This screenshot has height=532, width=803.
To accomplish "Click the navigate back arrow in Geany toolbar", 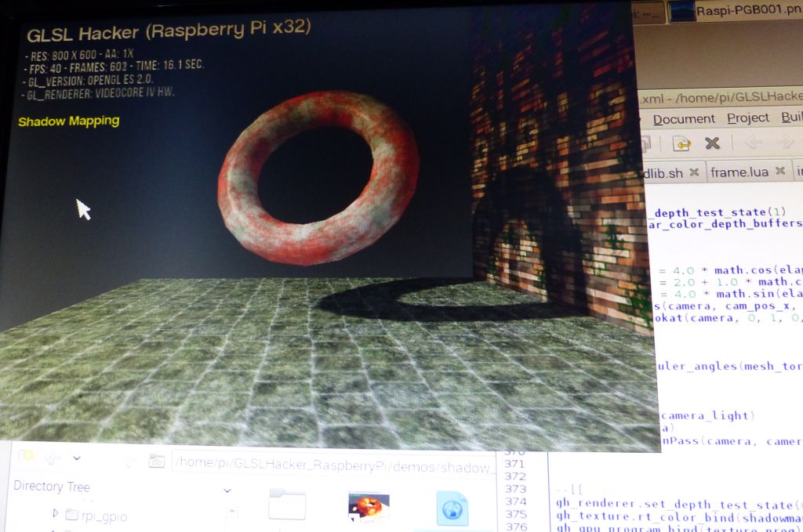I will coord(754,143).
